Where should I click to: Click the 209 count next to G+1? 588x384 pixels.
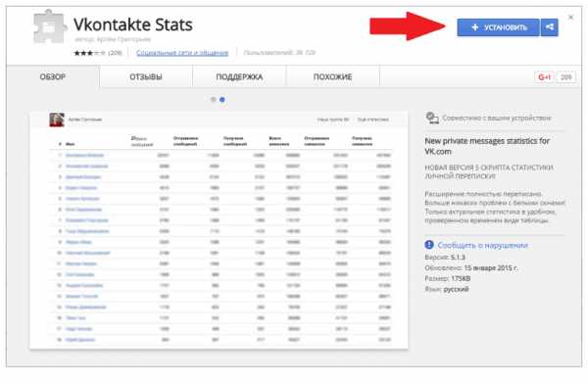[x=565, y=77]
